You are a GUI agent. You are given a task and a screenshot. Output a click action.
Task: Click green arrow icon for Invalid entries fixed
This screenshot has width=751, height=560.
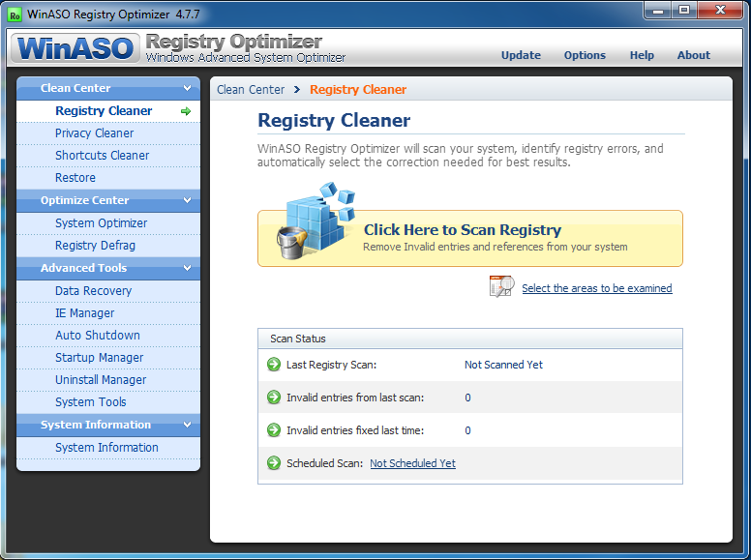(x=274, y=429)
